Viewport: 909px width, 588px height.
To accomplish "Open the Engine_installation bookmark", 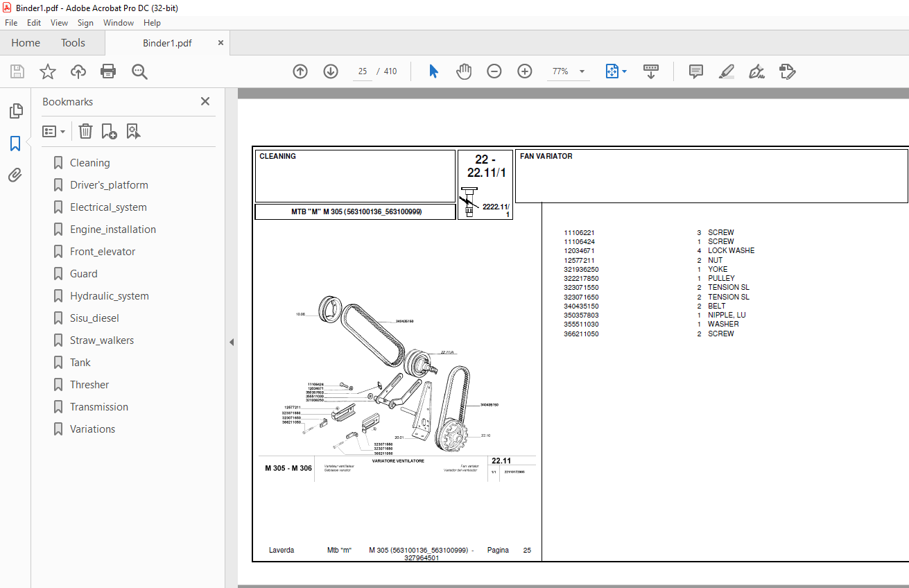I will click(x=113, y=230).
